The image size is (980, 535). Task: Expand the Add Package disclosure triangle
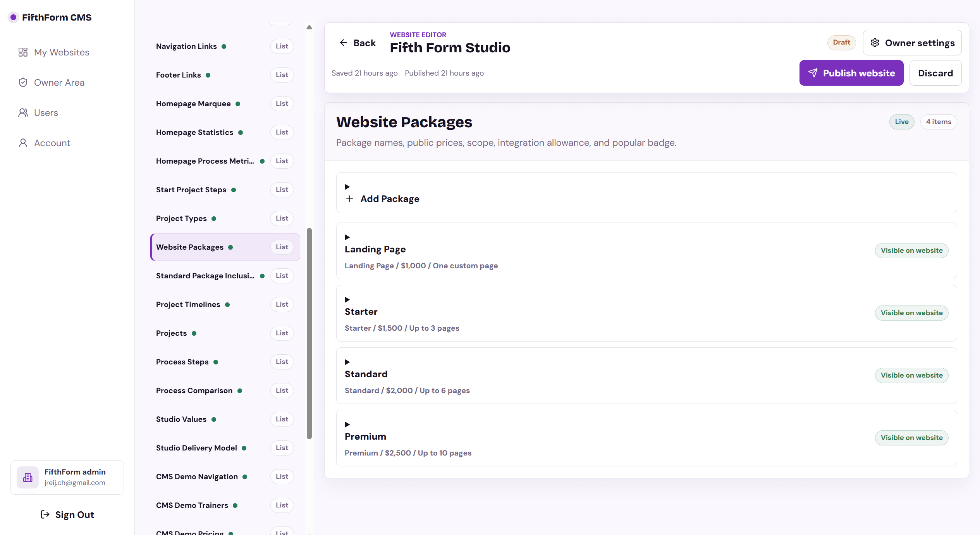tap(347, 187)
